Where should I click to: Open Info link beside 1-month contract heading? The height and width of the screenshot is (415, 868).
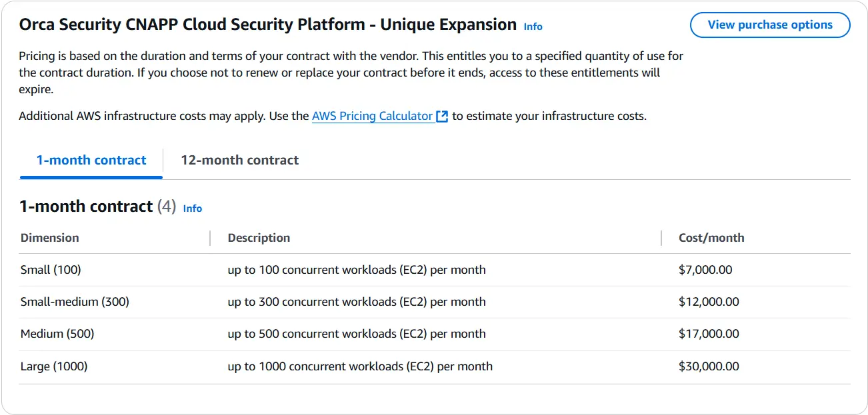coord(193,208)
